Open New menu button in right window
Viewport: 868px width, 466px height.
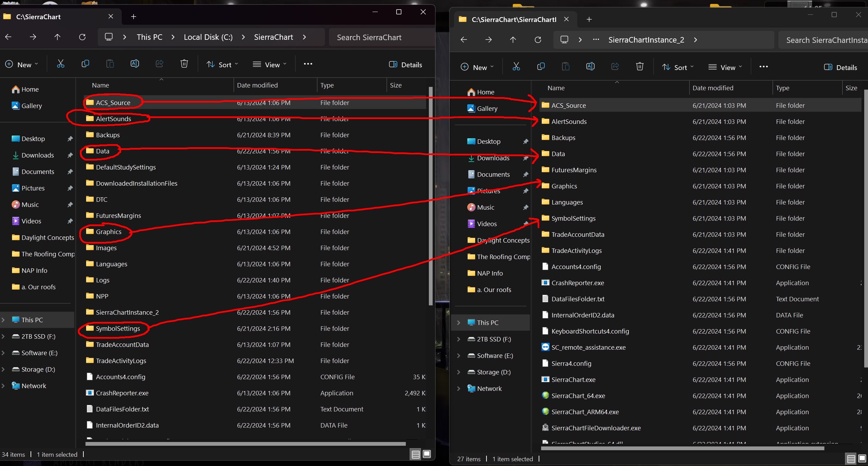[477, 67]
